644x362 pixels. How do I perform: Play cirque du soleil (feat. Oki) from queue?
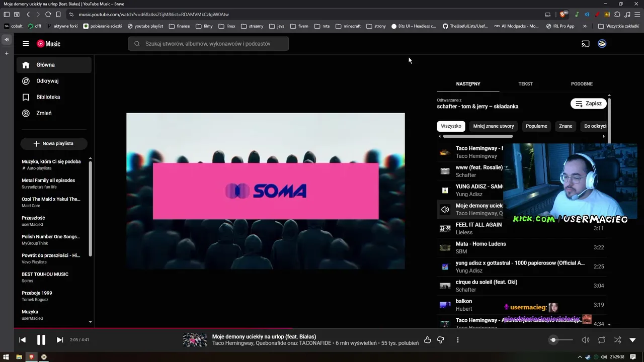[522, 286]
